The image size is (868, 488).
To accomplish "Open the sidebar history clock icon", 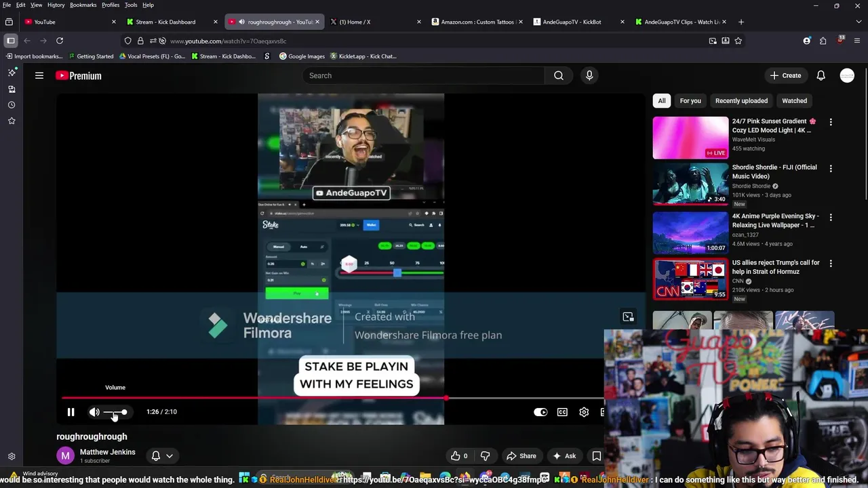I will [x=12, y=105].
